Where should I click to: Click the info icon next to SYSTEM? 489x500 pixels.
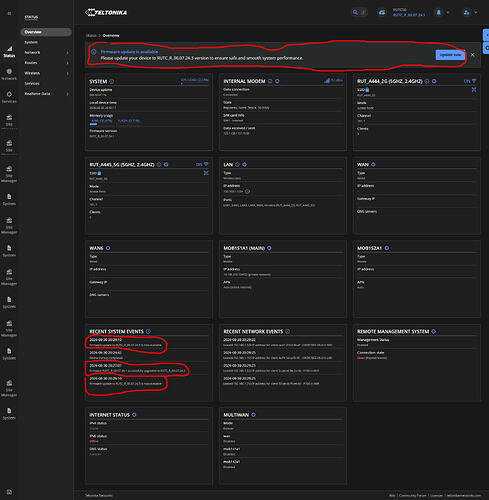112,81
